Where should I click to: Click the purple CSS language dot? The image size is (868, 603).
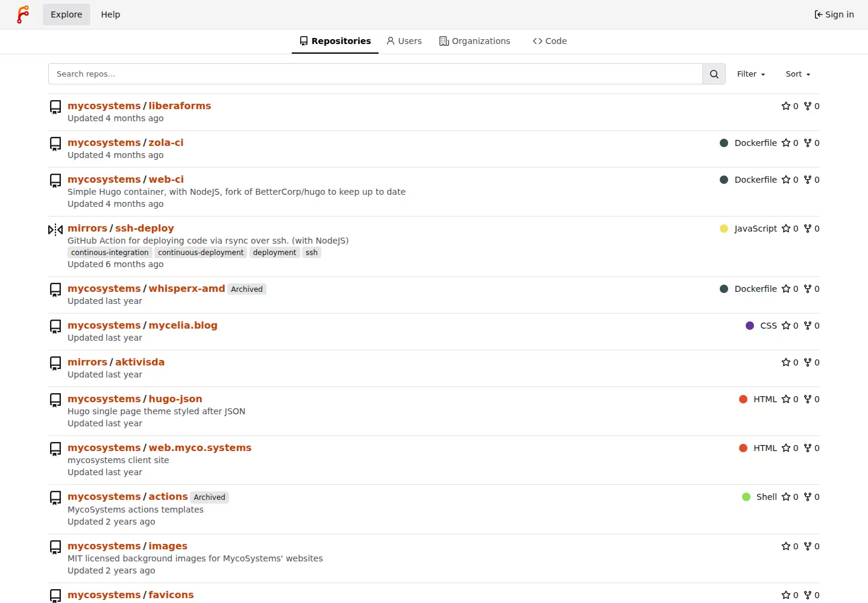click(750, 326)
